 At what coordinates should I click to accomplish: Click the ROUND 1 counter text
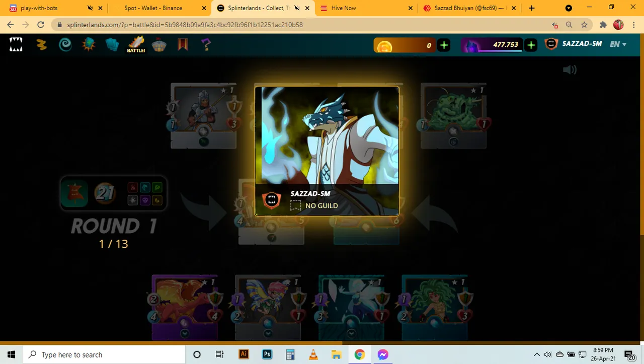tap(114, 226)
